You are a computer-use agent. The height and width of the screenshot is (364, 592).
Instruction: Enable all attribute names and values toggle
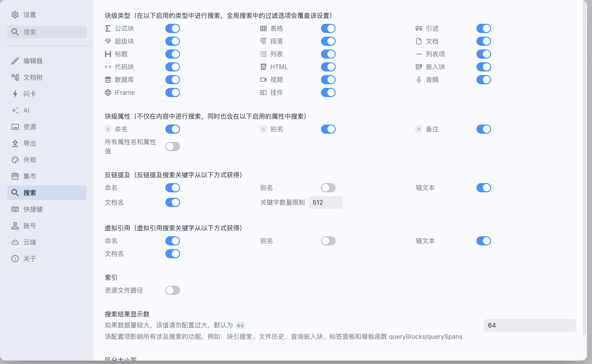point(173,146)
